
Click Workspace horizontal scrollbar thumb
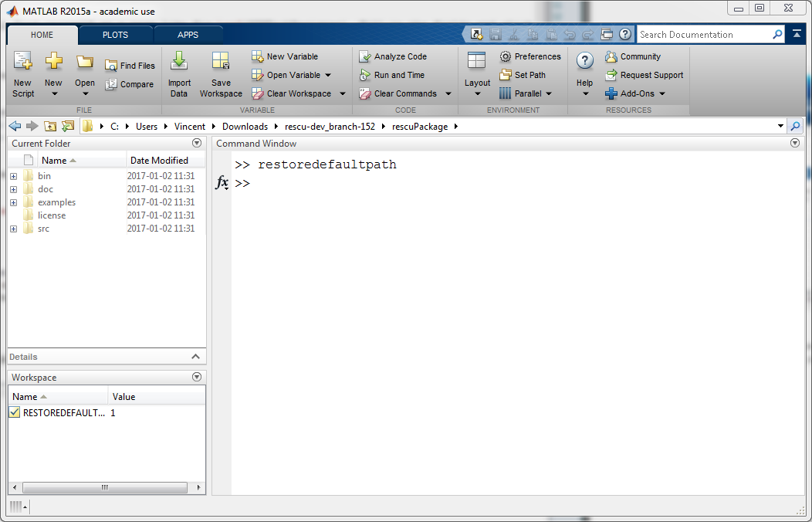[105, 487]
